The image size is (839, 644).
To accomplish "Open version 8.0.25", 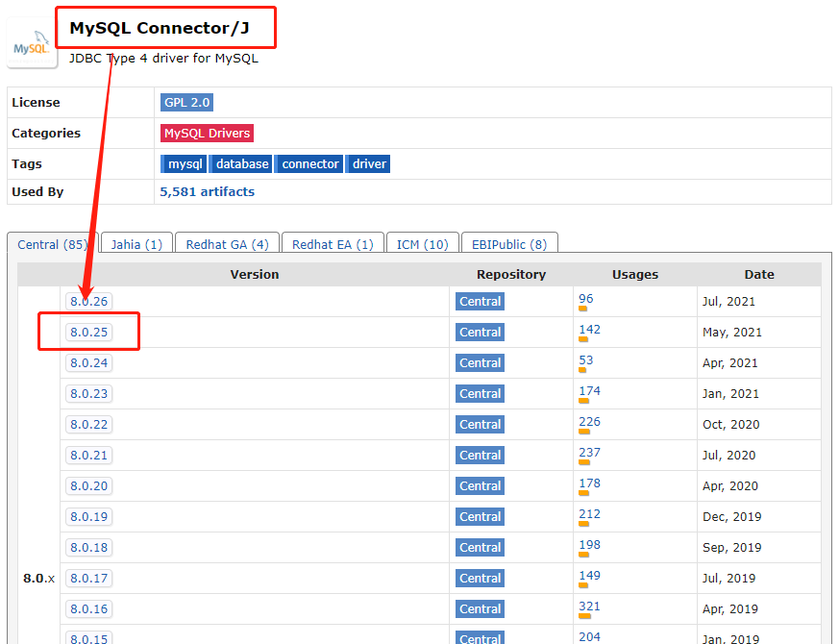I will [88, 332].
